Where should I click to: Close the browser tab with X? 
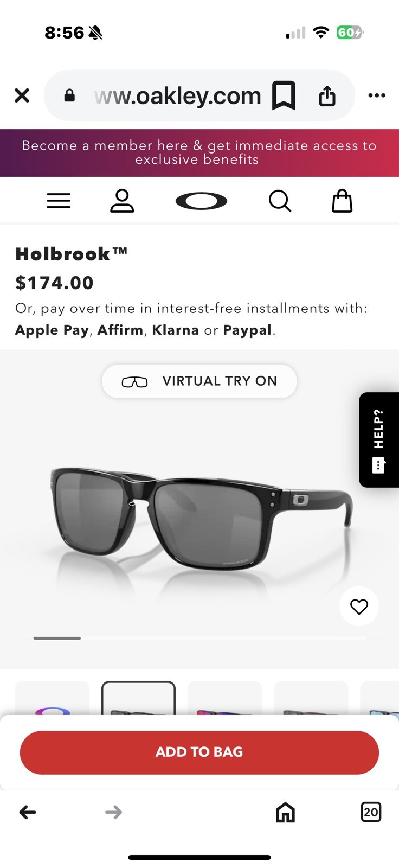(22, 96)
